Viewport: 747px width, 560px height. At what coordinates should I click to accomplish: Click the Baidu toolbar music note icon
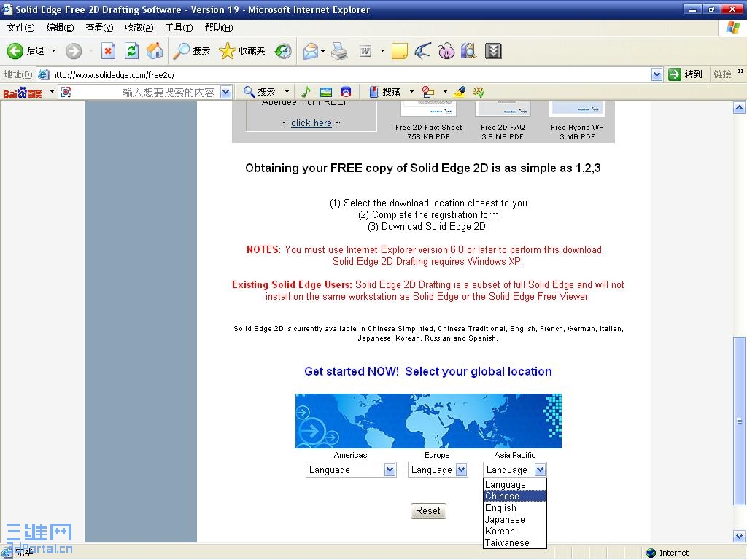306,91
